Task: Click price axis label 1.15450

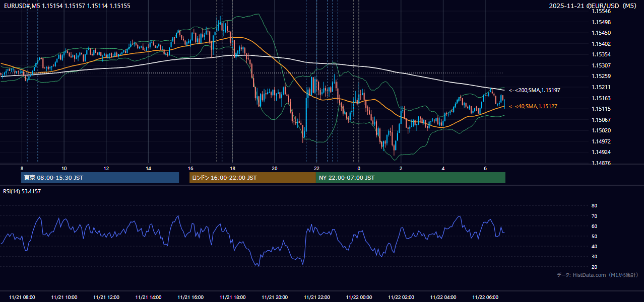Action: coord(601,33)
